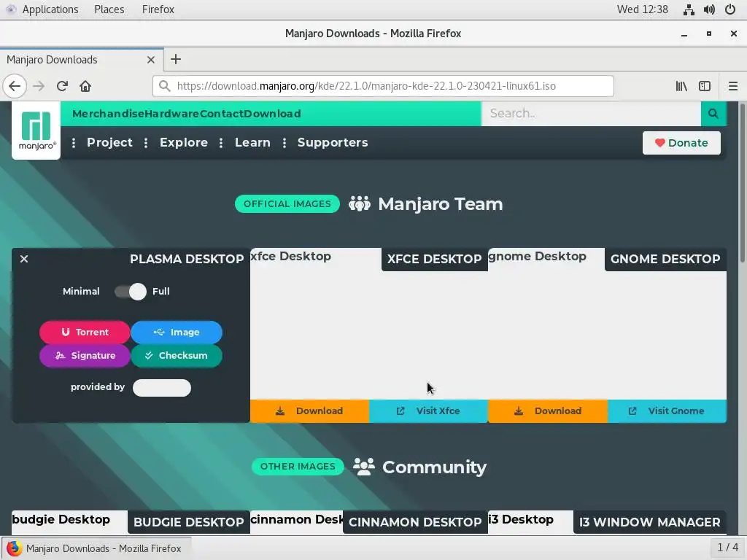This screenshot has height=560, width=747.
Task: Click the Donate button
Action: coord(681,143)
